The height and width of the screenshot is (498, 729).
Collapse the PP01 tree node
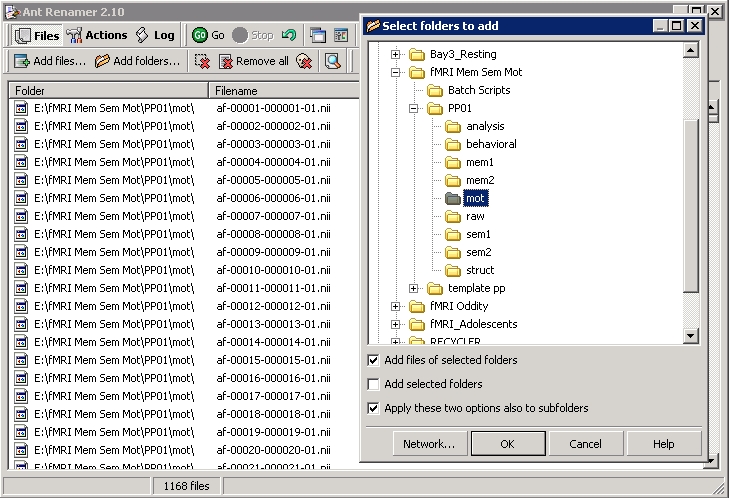point(413,109)
